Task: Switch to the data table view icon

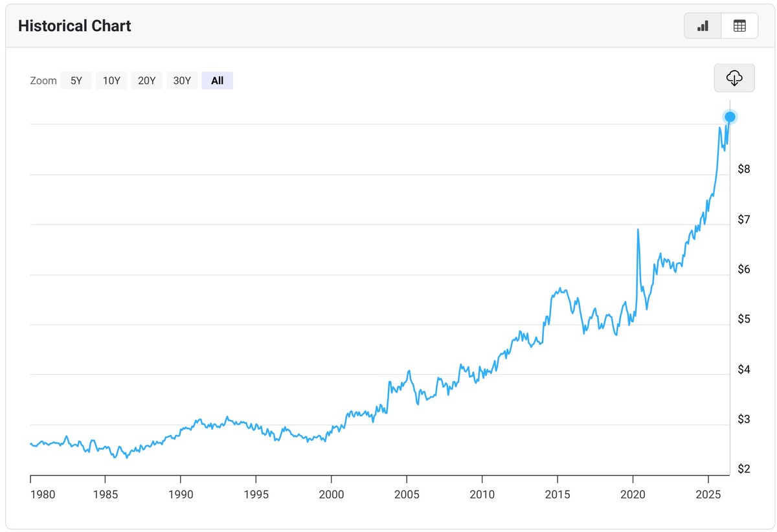Action: pos(739,26)
